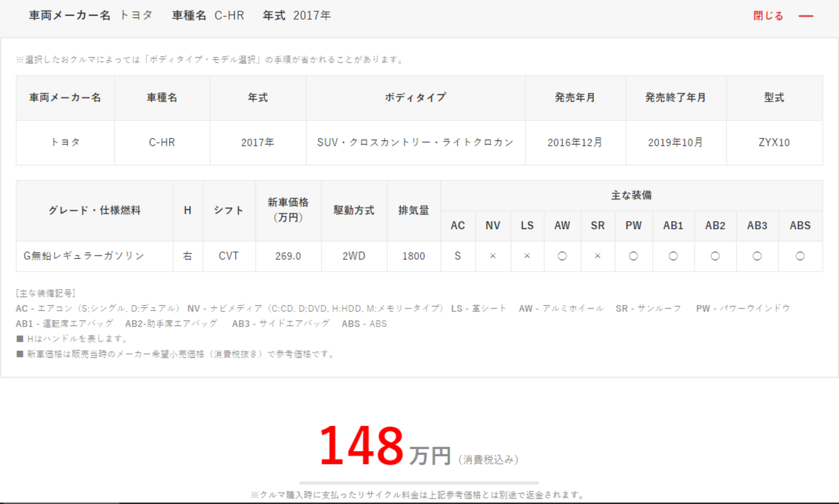Click the 2016年12月 release date cell
839x504 pixels.
(575, 143)
